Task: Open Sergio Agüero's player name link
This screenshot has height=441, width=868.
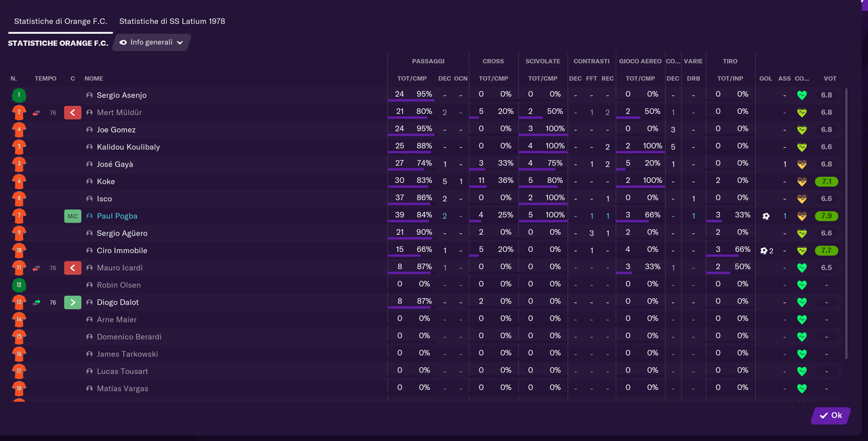Action: coord(122,234)
